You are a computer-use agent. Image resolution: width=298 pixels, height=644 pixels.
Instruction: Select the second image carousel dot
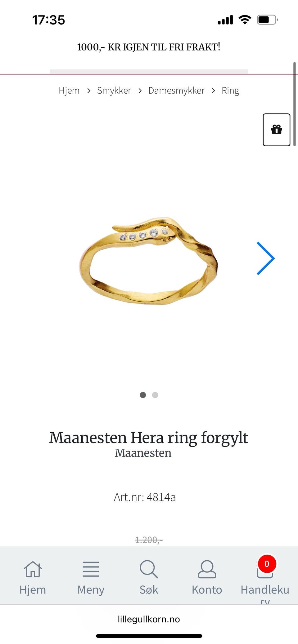click(x=155, y=395)
